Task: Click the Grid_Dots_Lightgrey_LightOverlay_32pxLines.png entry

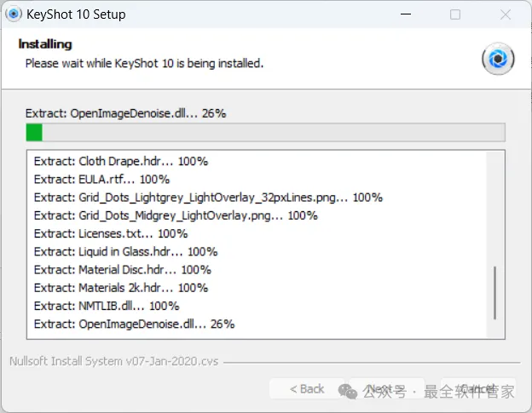Action: pyautogui.click(x=208, y=197)
